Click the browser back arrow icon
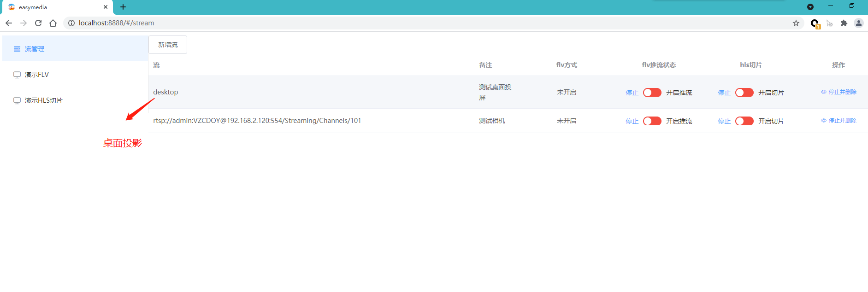The width and height of the screenshot is (868, 292). click(9, 23)
